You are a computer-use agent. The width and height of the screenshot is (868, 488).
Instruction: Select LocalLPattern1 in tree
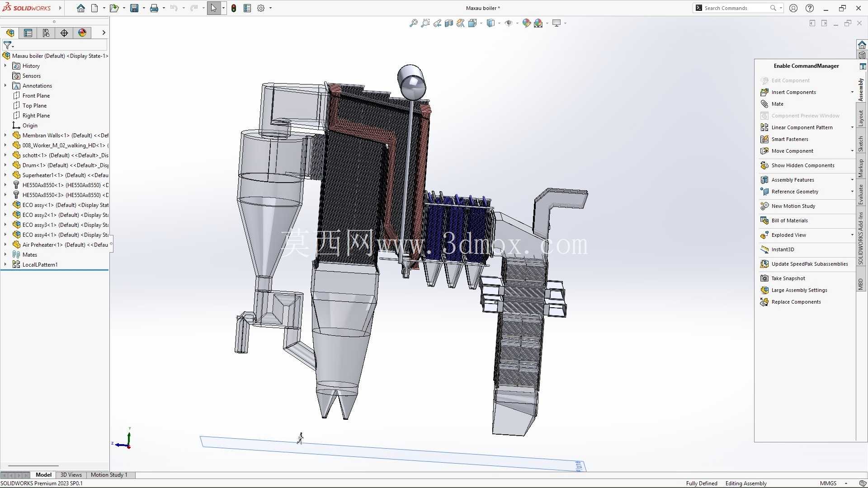point(40,265)
